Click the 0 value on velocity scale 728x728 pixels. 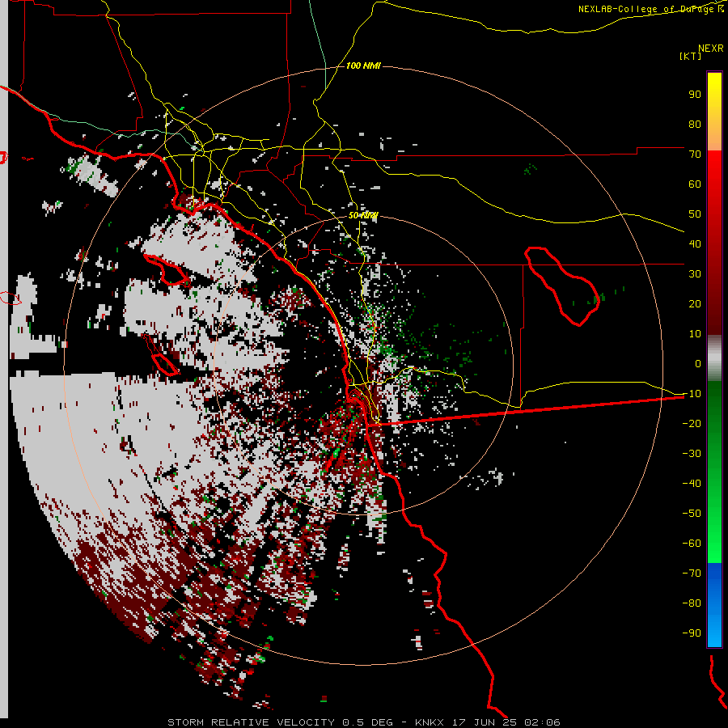click(x=698, y=363)
